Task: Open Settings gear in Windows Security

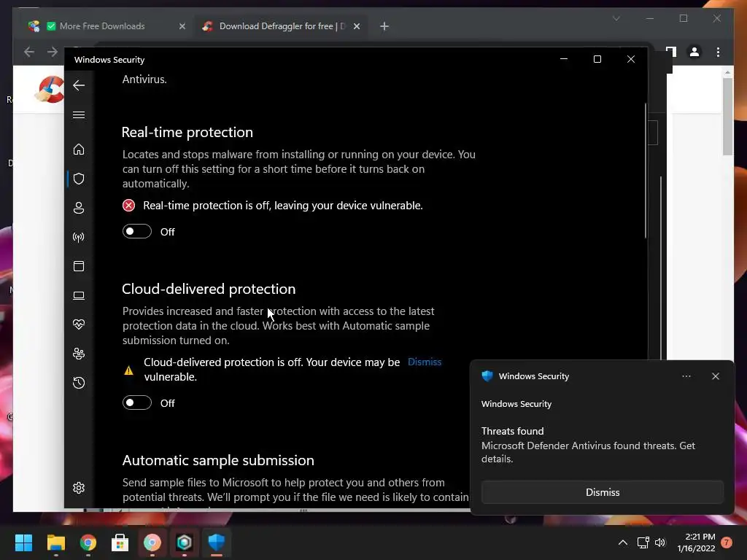Action: (x=79, y=488)
